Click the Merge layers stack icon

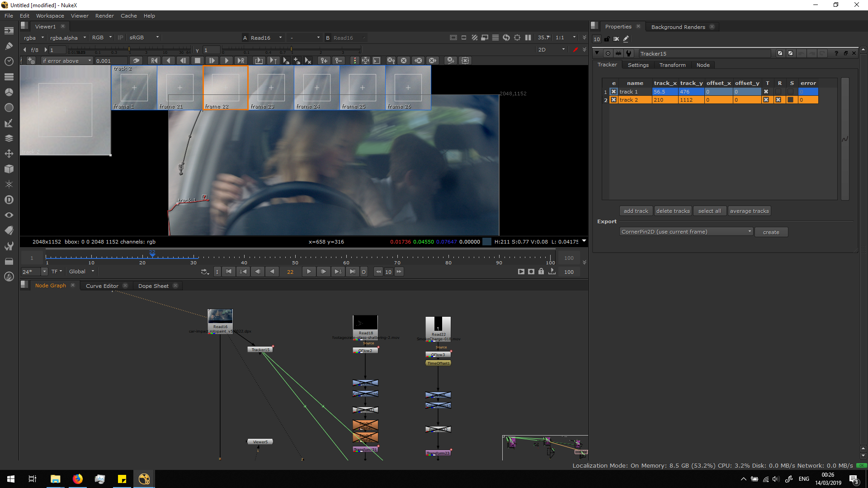click(9, 138)
